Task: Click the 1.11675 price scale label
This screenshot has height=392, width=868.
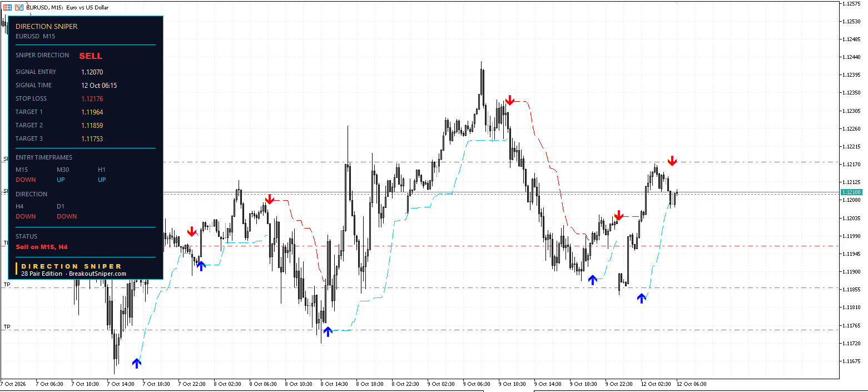Action: click(851, 361)
